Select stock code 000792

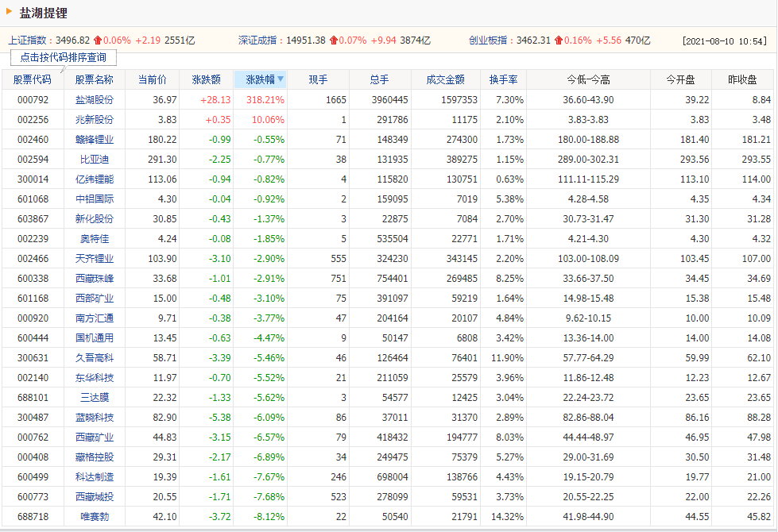tap(33, 100)
